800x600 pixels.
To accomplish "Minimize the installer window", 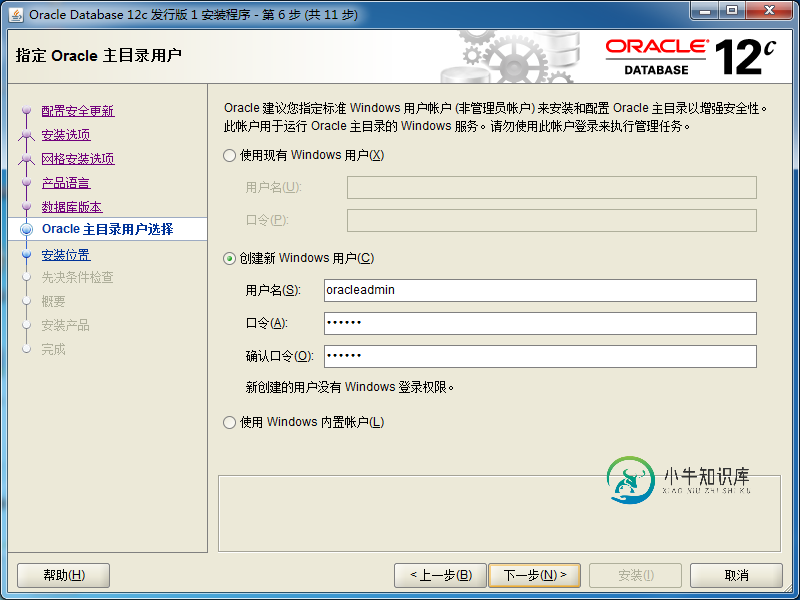I will coord(706,10).
